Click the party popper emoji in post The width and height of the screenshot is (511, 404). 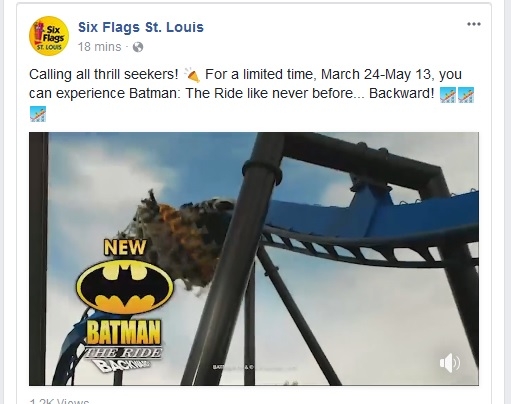(192, 75)
